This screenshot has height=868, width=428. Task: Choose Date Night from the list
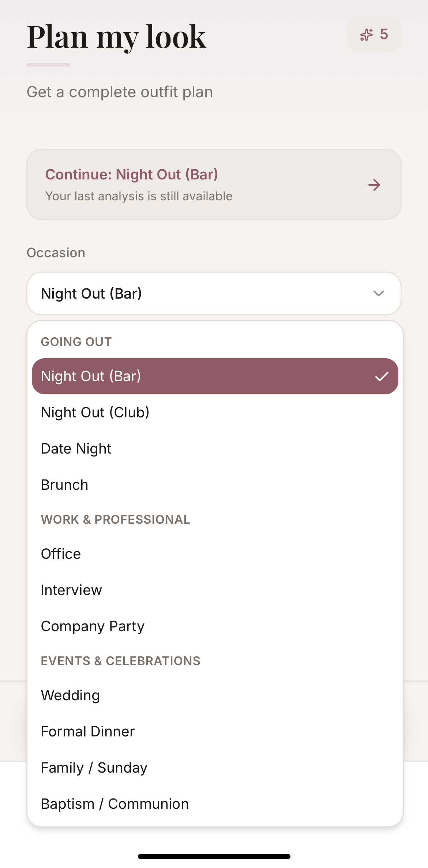click(76, 448)
